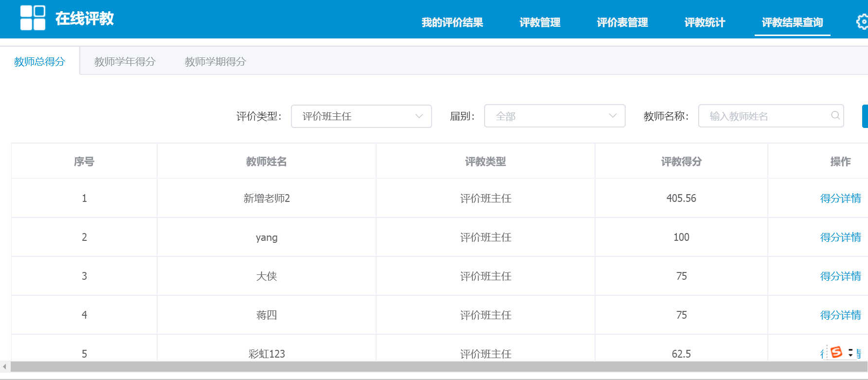The image size is (868, 380).
Task: Click score 75 in row of 蒋四
Action: coord(681,315)
